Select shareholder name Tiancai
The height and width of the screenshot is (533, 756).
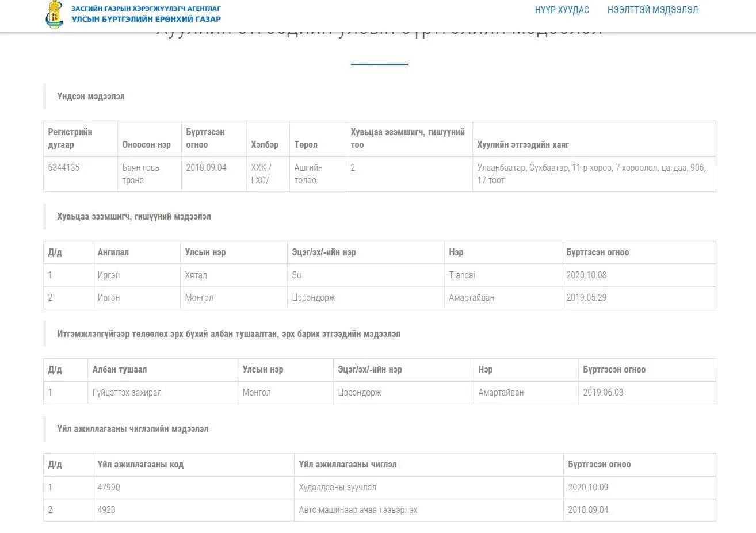[462, 275]
